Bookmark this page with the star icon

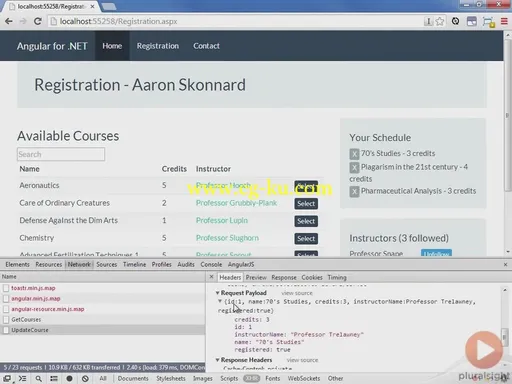440,21
